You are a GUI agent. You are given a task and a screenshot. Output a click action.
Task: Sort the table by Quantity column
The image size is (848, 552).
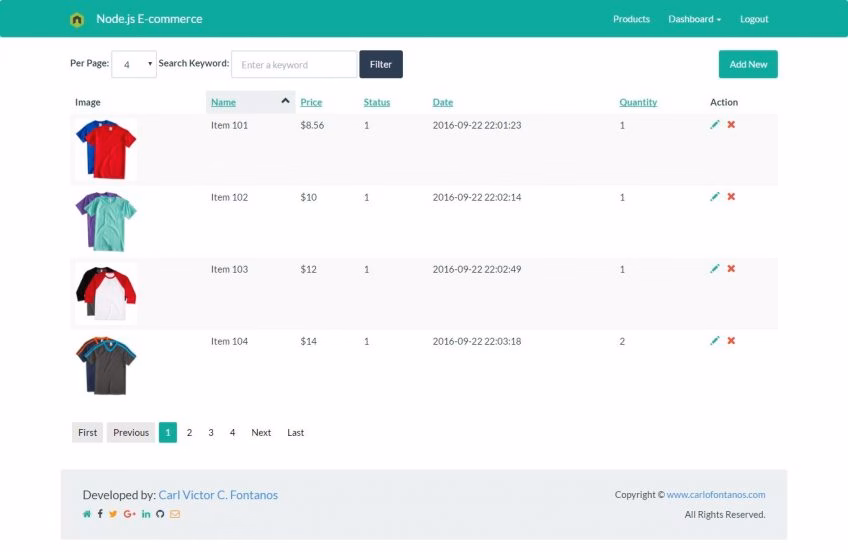(638, 102)
